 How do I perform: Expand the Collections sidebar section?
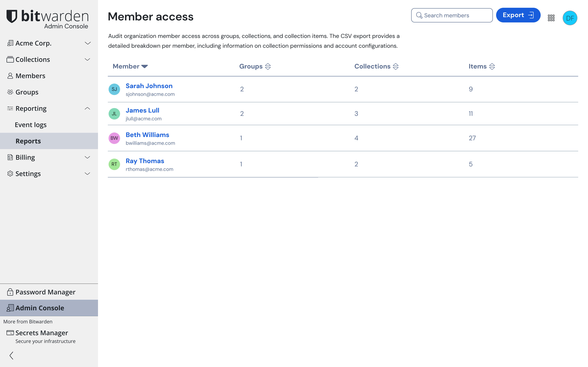point(88,59)
